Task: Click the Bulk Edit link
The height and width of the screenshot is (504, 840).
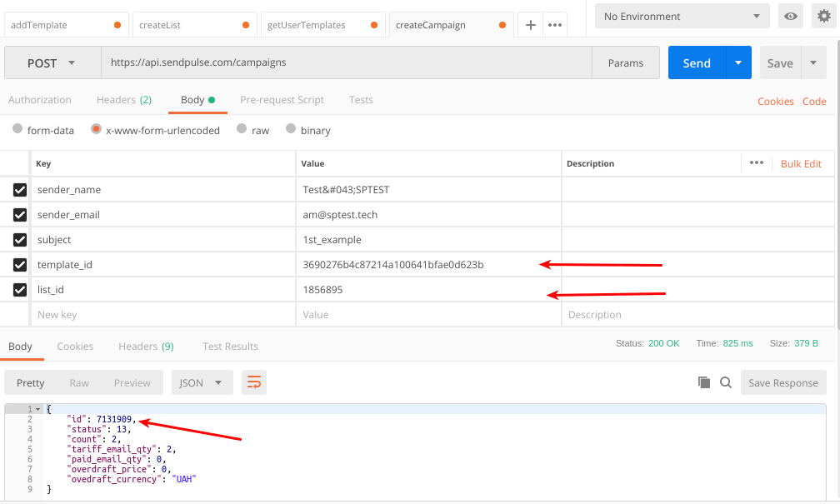Action: (801, 164)
